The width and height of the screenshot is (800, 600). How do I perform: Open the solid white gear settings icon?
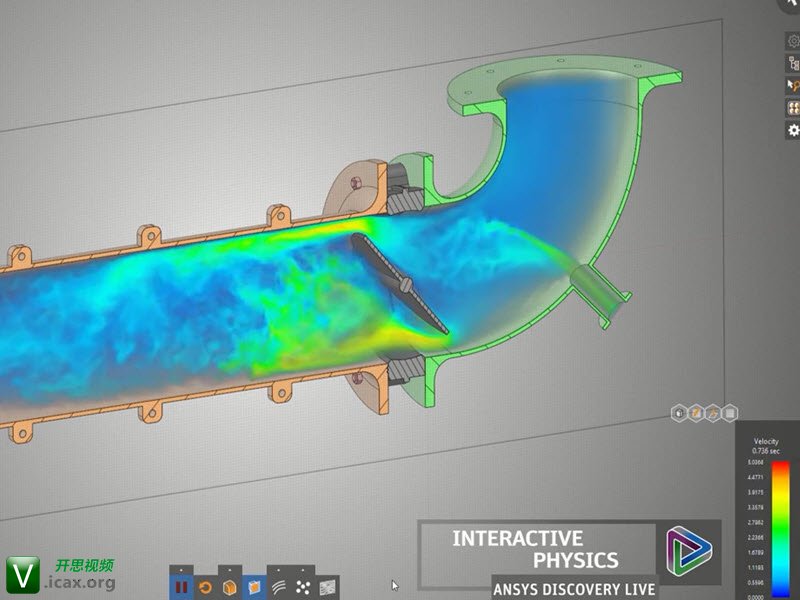[793, 131]
